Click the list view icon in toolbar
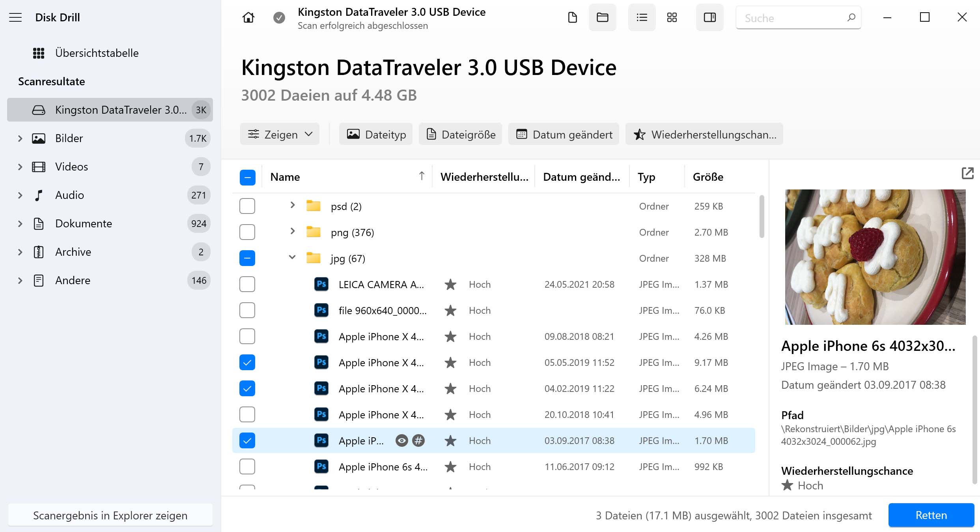Image resolution: width=980 pixels, height=532 pixels. 640,18
